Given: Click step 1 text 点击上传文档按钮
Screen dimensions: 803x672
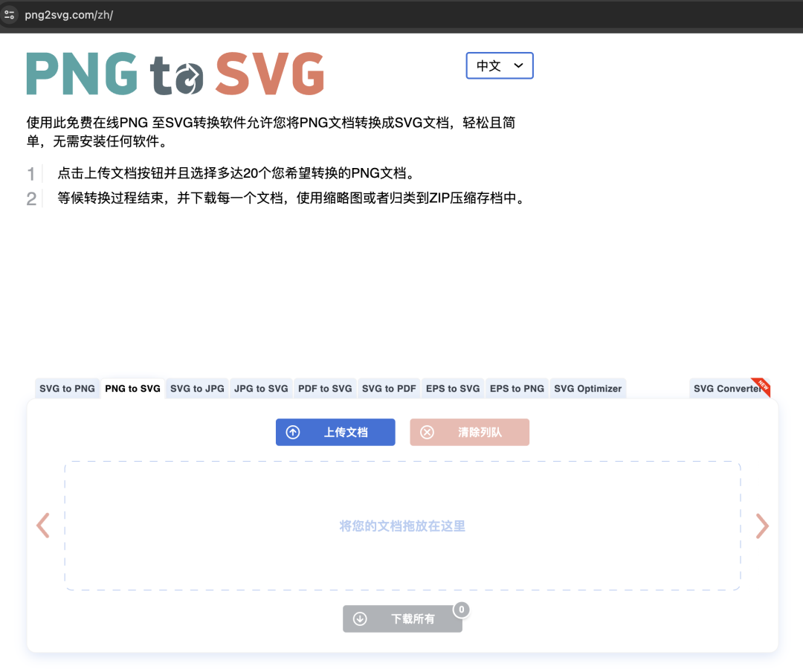Looking at the screenshot, I should (236, 173).
